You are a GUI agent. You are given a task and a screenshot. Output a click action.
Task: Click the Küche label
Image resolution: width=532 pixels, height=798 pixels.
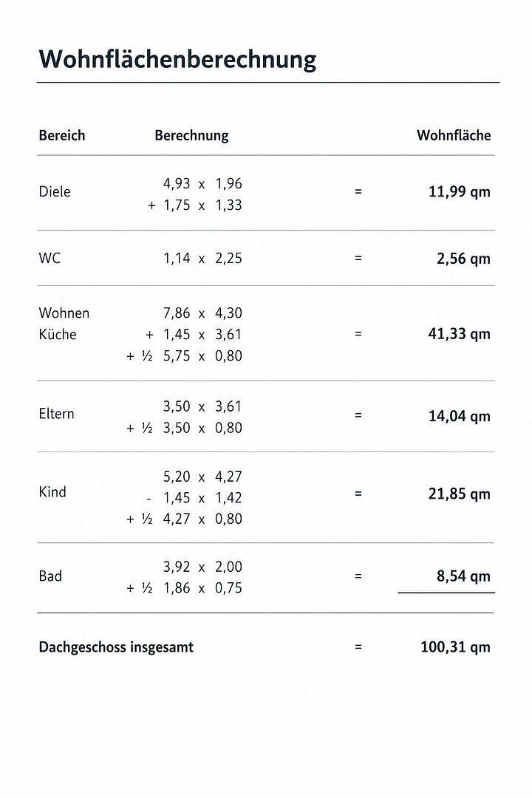coord(58,335)
